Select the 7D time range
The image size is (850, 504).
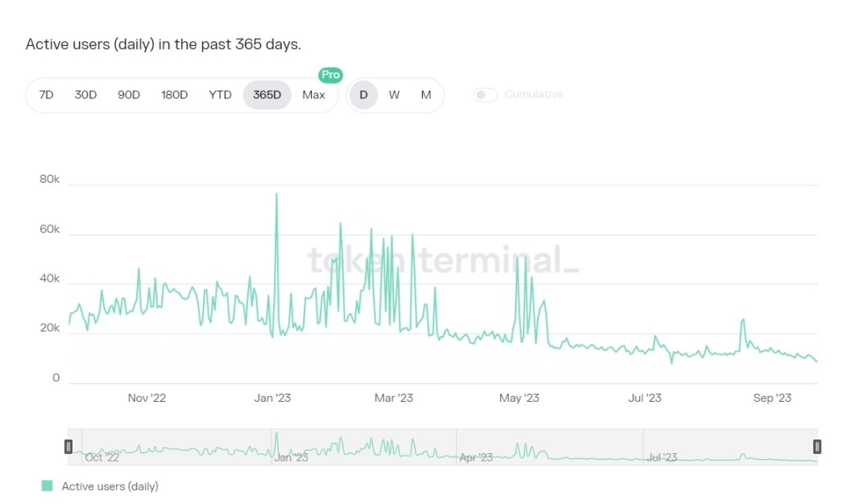point(45,94)
